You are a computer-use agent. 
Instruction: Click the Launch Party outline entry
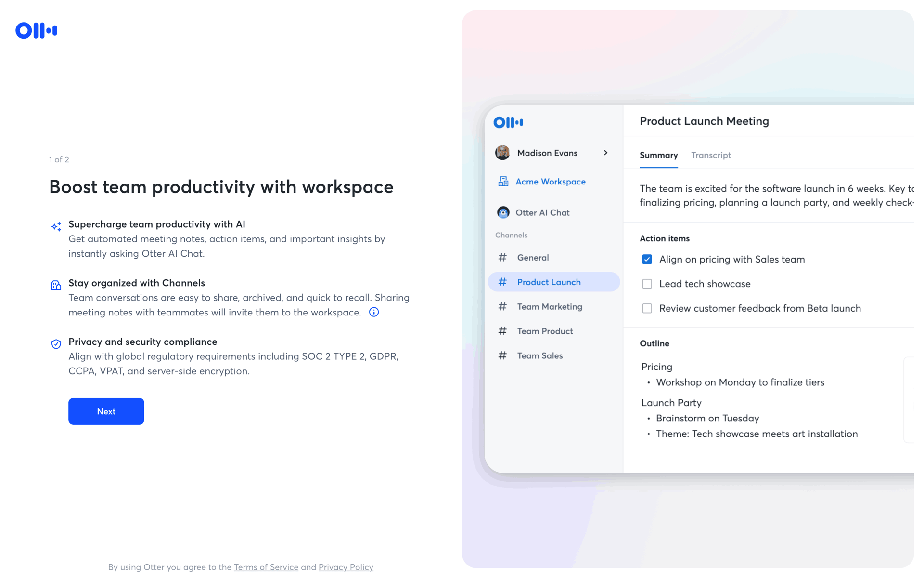(671, 403)
